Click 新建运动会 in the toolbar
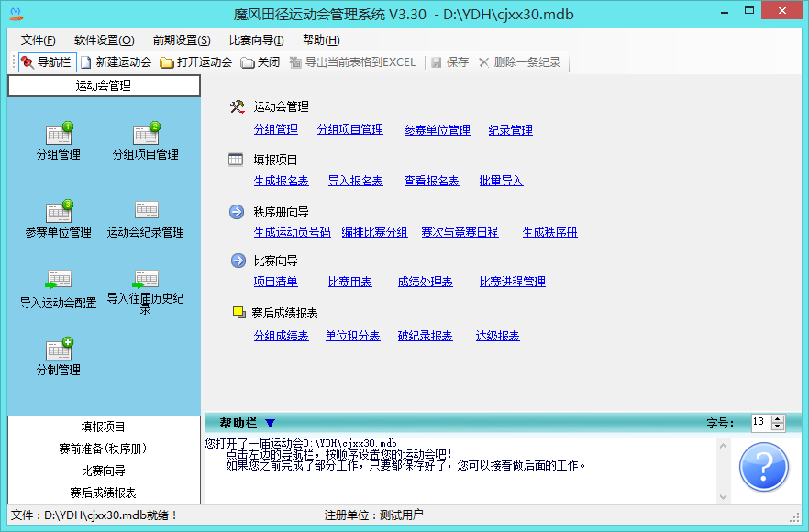This screenshot has height=532, width=809. click(116, 62)
